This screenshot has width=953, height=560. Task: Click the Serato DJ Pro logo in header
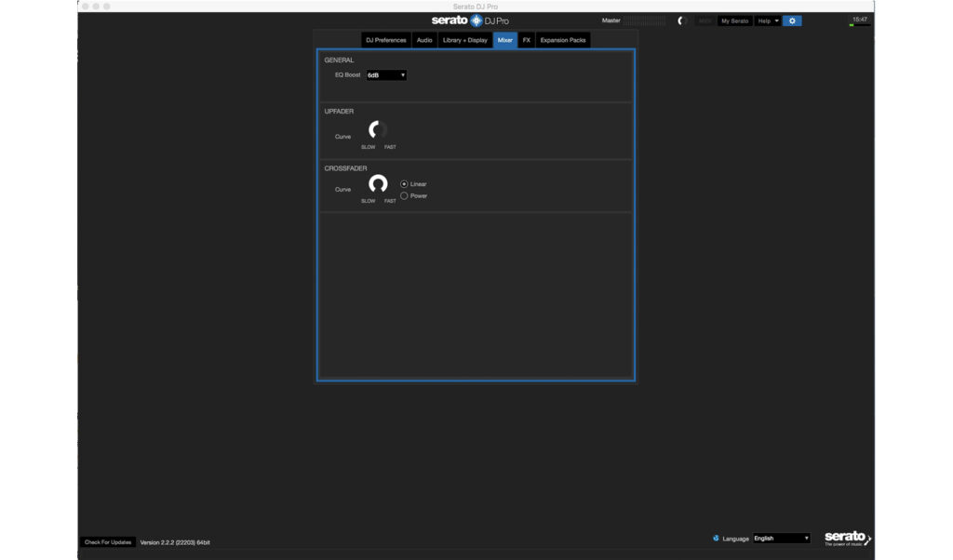470,20
